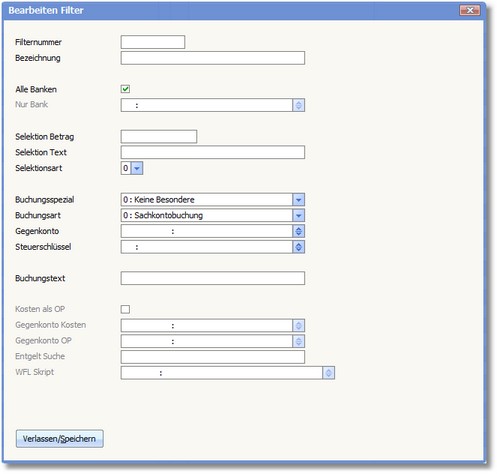Click into the Buchungstext field

(x=213, y=278)
